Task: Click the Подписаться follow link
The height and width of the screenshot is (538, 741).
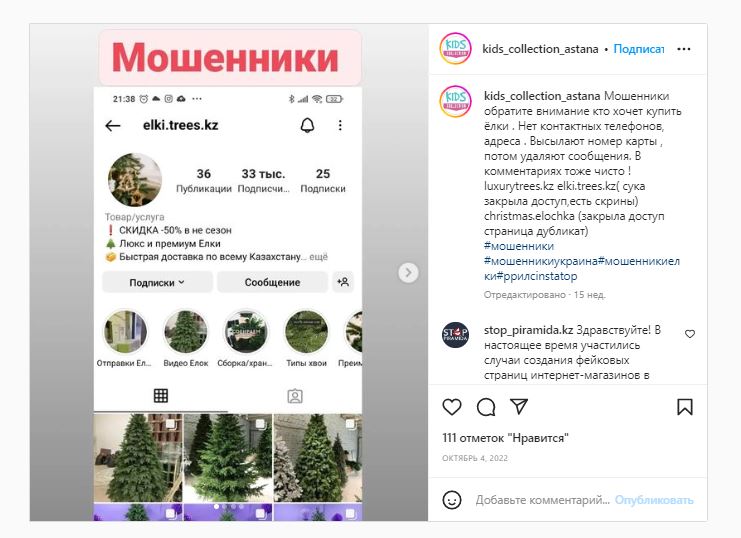Action: (638, 49)
